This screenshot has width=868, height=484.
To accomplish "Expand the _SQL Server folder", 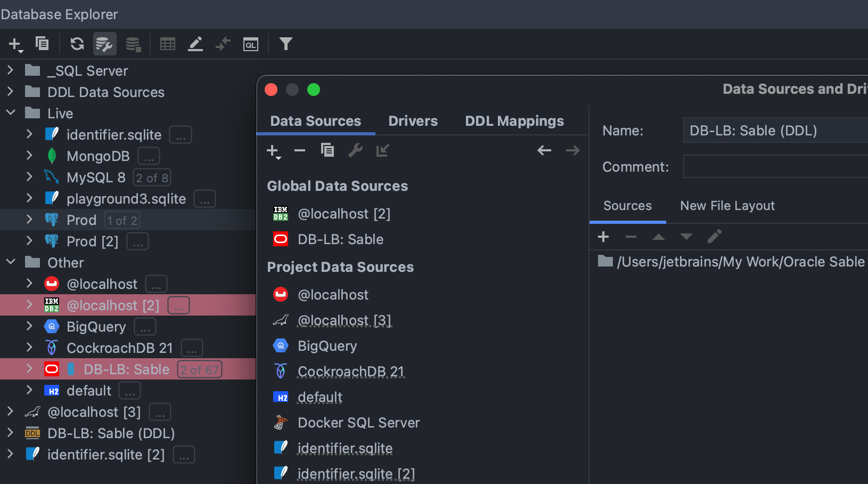I will (x=10, y=70).
